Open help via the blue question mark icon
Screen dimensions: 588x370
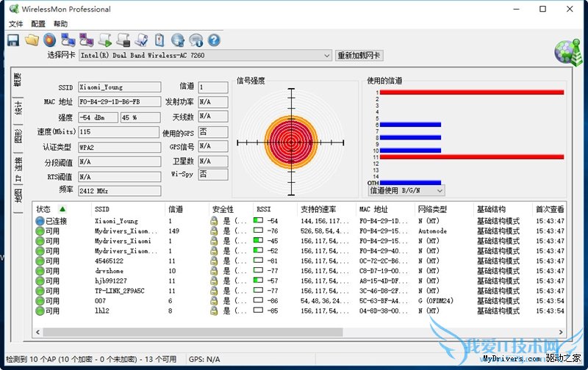[214, 40]
